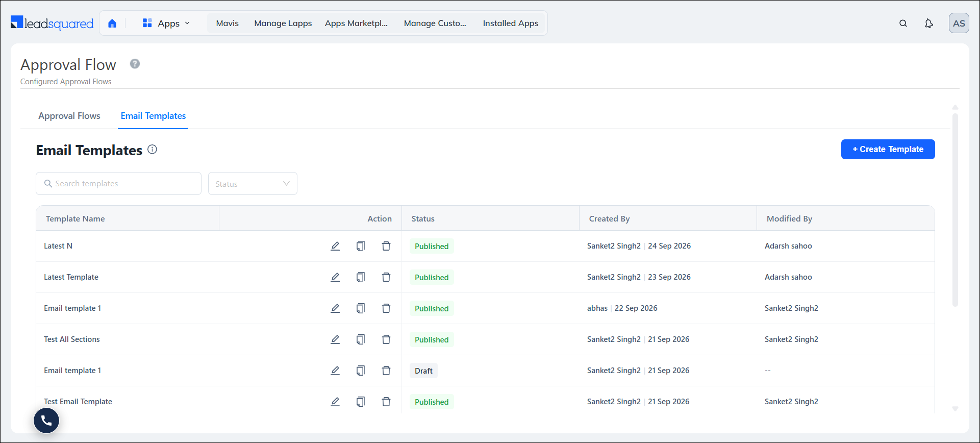Click the abhas creator name
Screen dimensions: 980x443
point(597,308)
